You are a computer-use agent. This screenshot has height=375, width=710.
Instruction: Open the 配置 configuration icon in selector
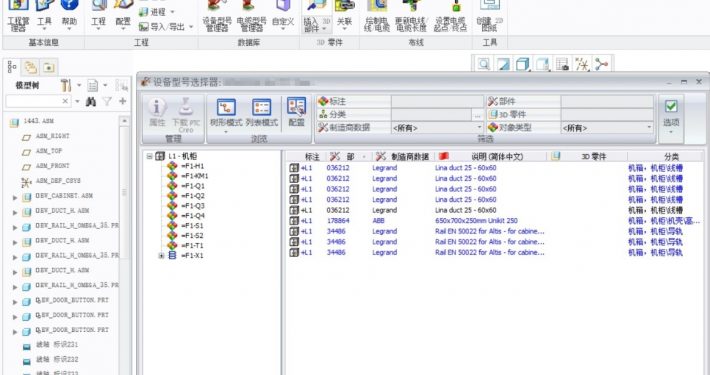click(297, 106)
